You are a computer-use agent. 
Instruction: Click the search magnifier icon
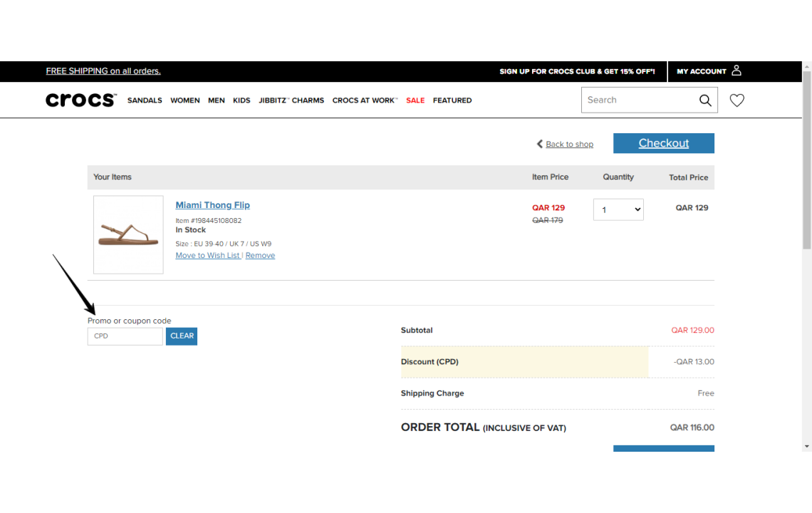[705, 100]
